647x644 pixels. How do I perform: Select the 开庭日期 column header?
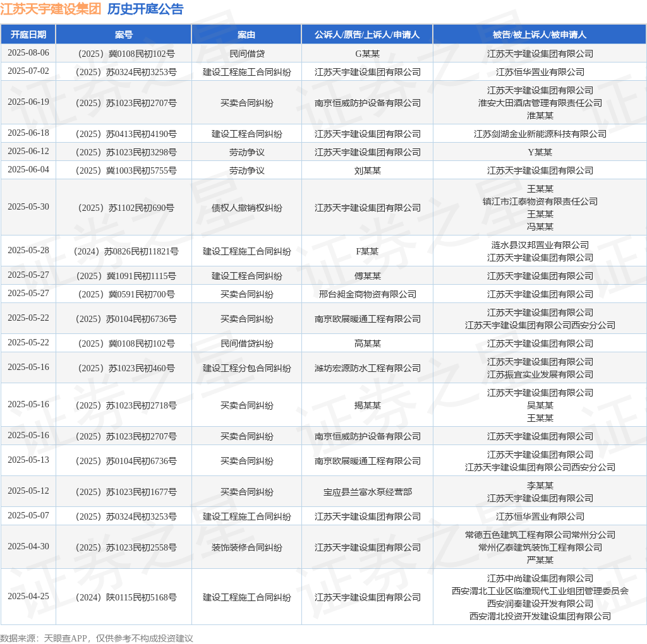tap(28, 35)
